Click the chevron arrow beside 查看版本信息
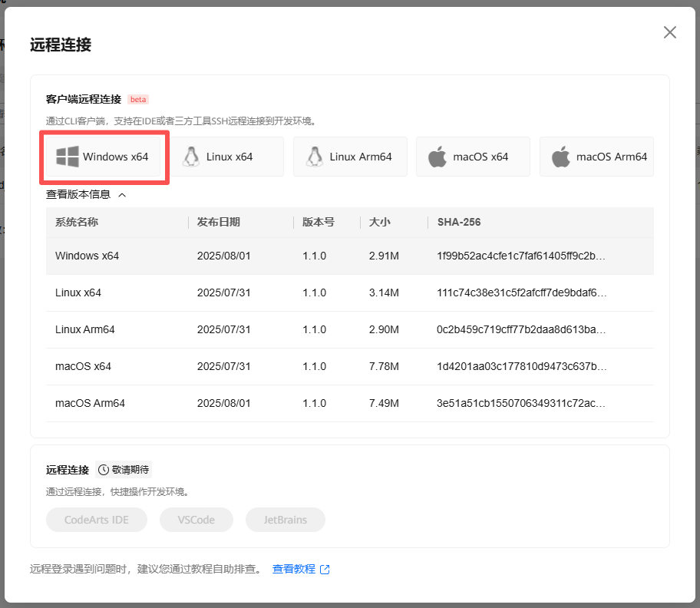Screen dimensions: 700x608 122,195
